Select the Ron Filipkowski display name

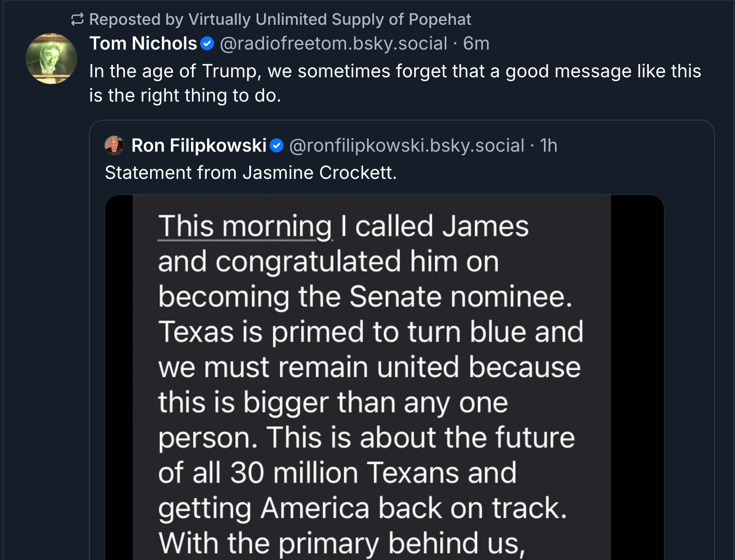[x=199, y=145]
